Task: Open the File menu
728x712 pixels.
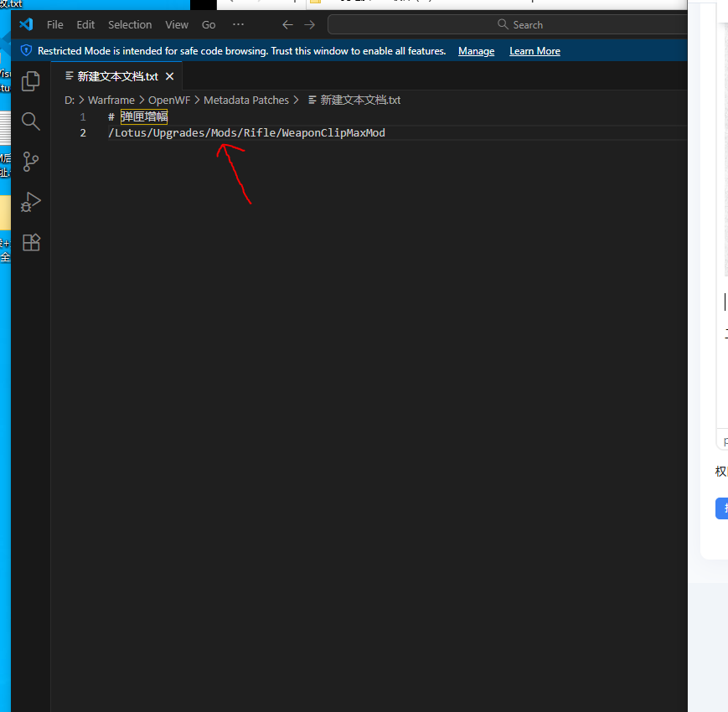Action: click(54, 24)
